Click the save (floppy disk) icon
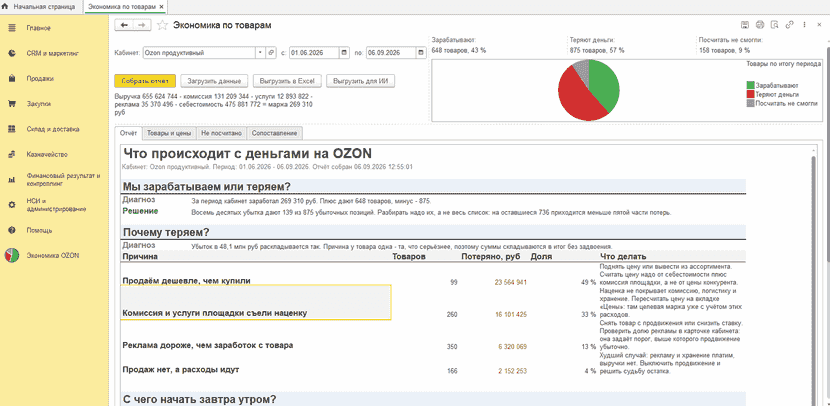 [x=745, y=25]
